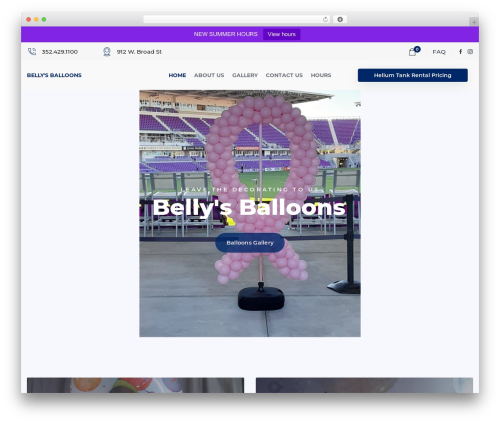The height and width of the screenshot is (423, 500).
Task: Click the address 912 W. Broad St
Action: pos(139,52)
